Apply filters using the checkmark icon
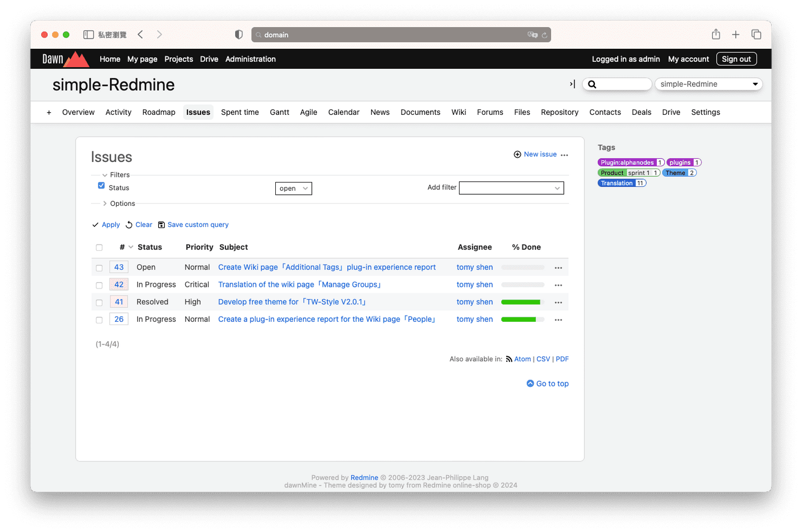Viewport: 802px width, 532px height. tap(95, 225)
